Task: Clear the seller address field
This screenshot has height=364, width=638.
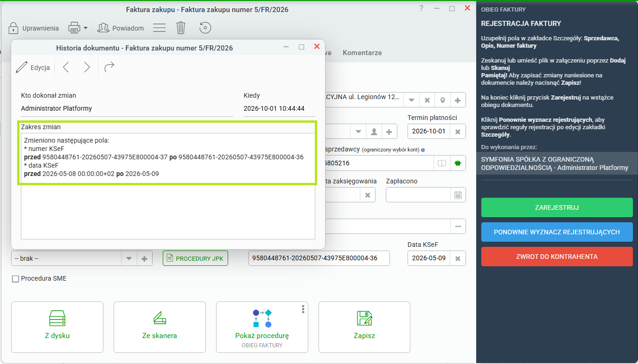Action: tap(427, 100)
